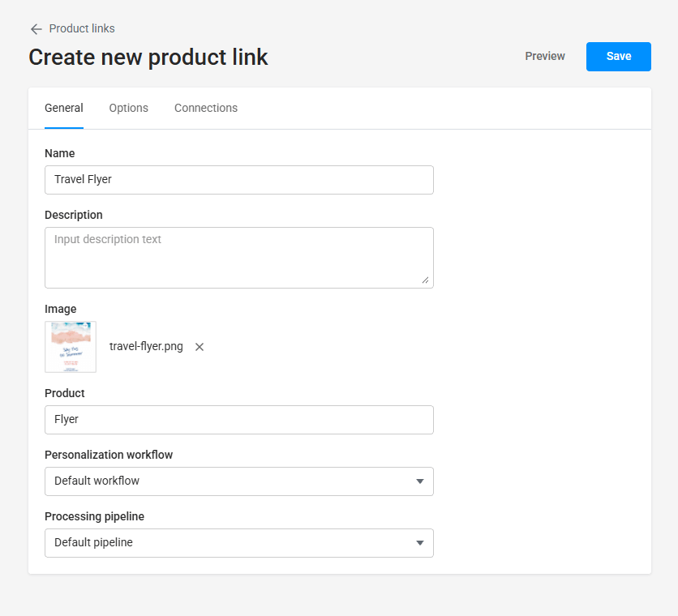678x616 pixels.
Task: Preview the product link
Action: (x=544, y=56)
